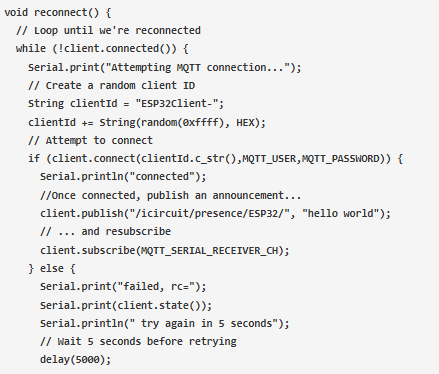This screenshot has width=439, height=374.
Task: Click the MQTT_PASSWORD argument in client.connect
Action: coord(341,159)
